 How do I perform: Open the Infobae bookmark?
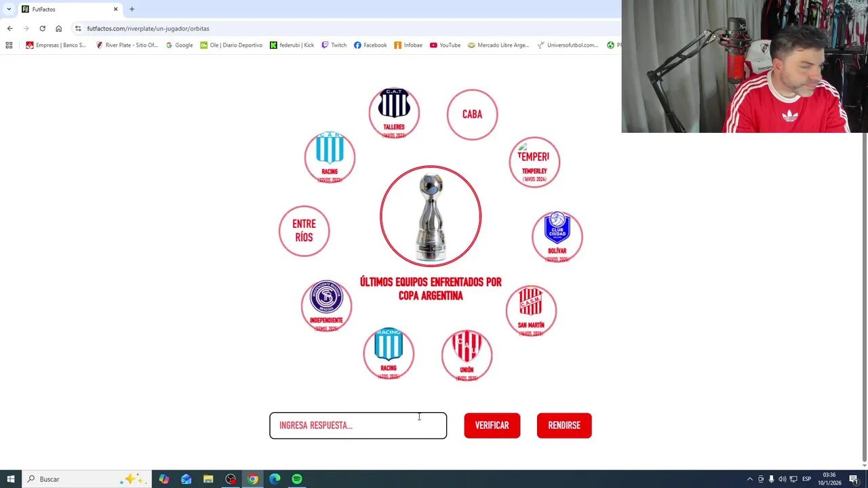click(408, 45)
